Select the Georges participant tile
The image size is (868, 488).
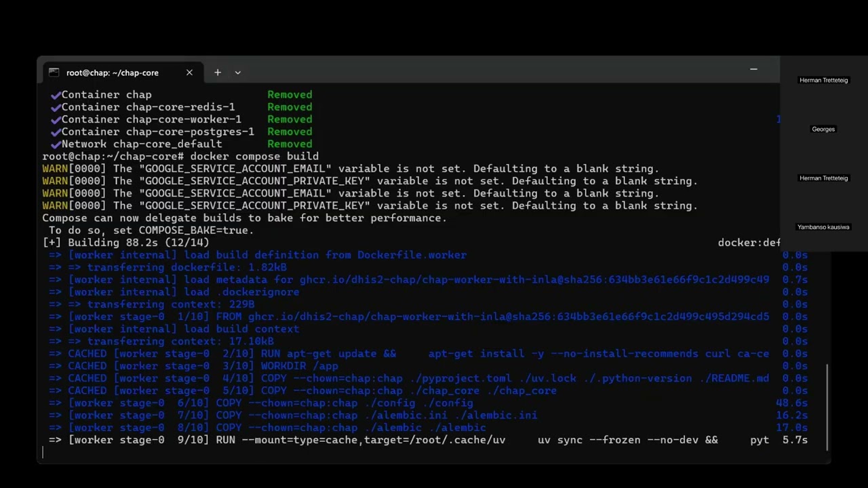pyautogui.click(x=824, y=129)
